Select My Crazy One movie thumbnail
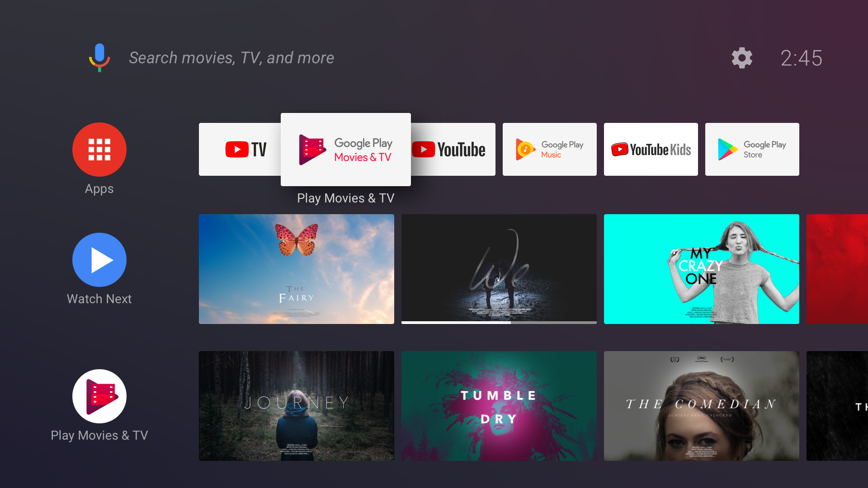 (701, 269)
